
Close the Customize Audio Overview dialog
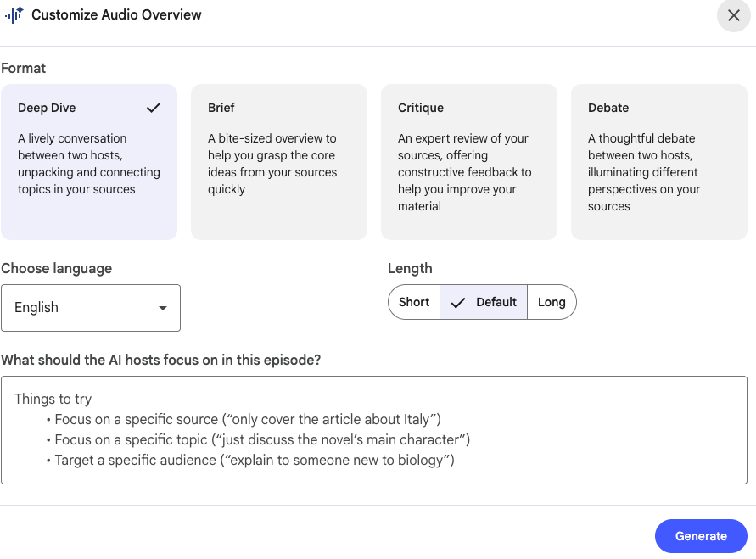click(x=733, y=16)
